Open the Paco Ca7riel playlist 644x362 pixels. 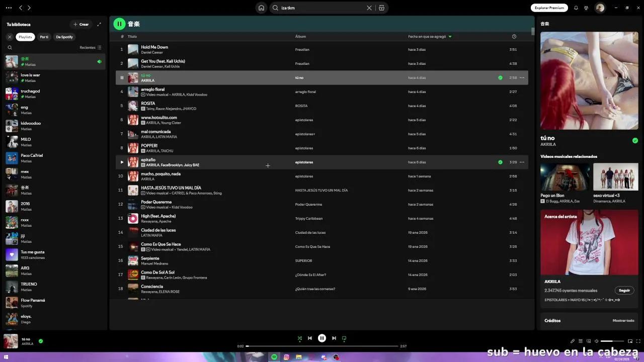point(54,158)
